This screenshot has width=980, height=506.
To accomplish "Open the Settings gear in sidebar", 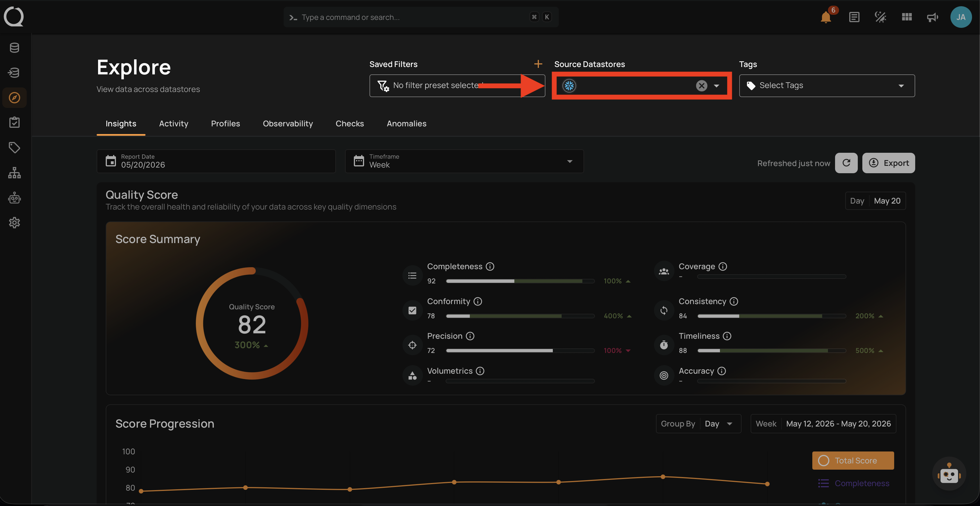I will pos(14,222).
